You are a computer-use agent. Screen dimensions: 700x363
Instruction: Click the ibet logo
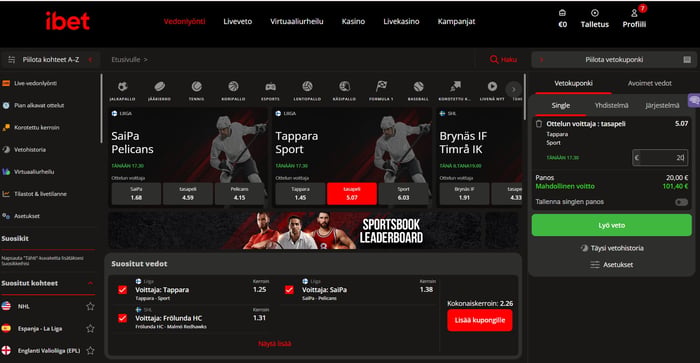click(68, 21)
